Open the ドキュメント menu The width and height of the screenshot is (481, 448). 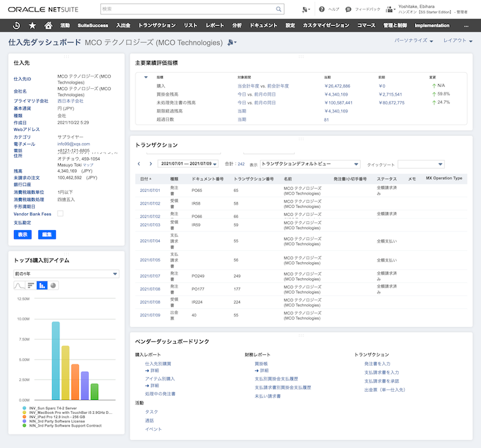(x=263, y=25)
